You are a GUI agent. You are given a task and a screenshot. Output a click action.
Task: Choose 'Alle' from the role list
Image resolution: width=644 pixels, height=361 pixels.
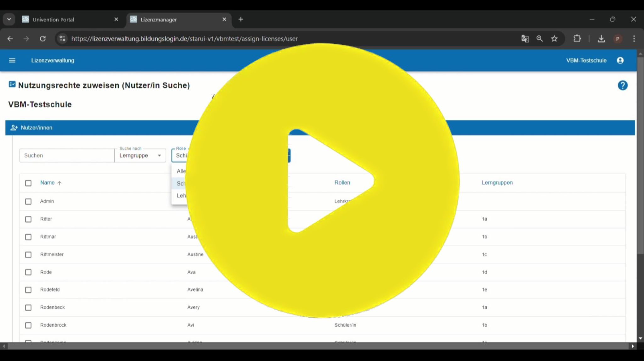[181, 171]
